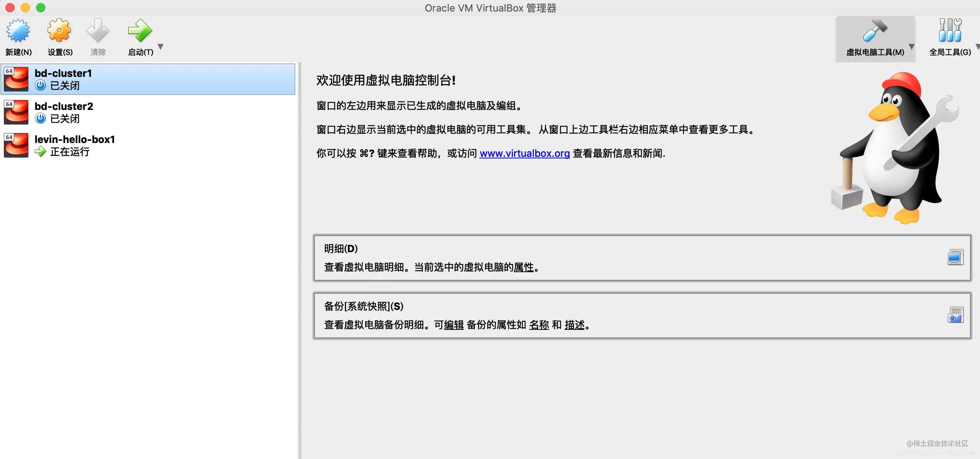The width and height of the screenshot is (980, 459).
Task: Select the levin-hello-box1 virtual machine
Action: 148,145
